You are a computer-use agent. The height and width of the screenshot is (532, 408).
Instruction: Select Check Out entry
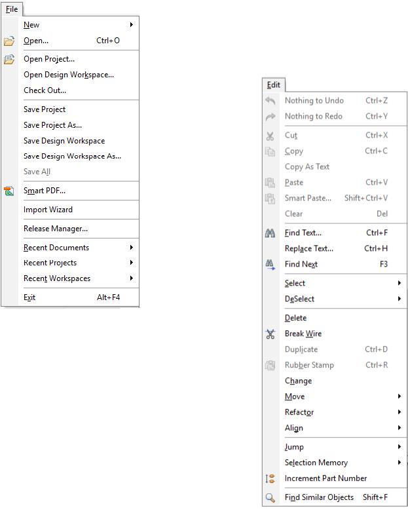[45, 90]
